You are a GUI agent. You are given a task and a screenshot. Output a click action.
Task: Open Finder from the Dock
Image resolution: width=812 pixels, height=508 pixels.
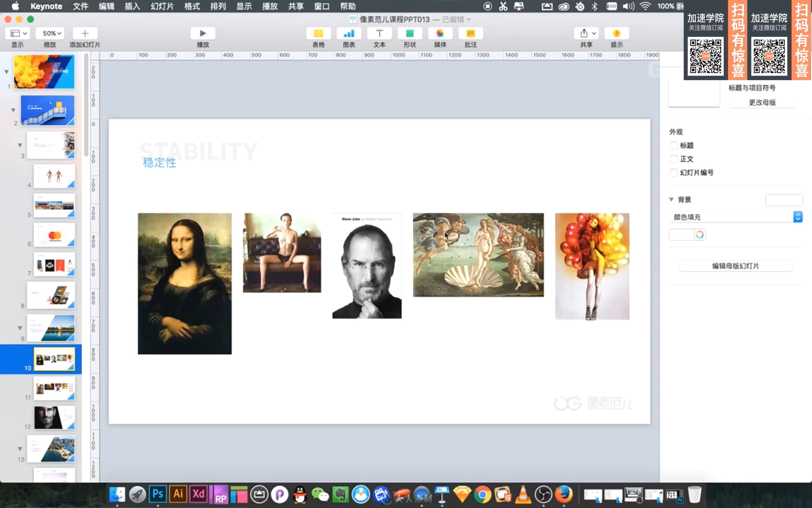[x=117, y=494]
